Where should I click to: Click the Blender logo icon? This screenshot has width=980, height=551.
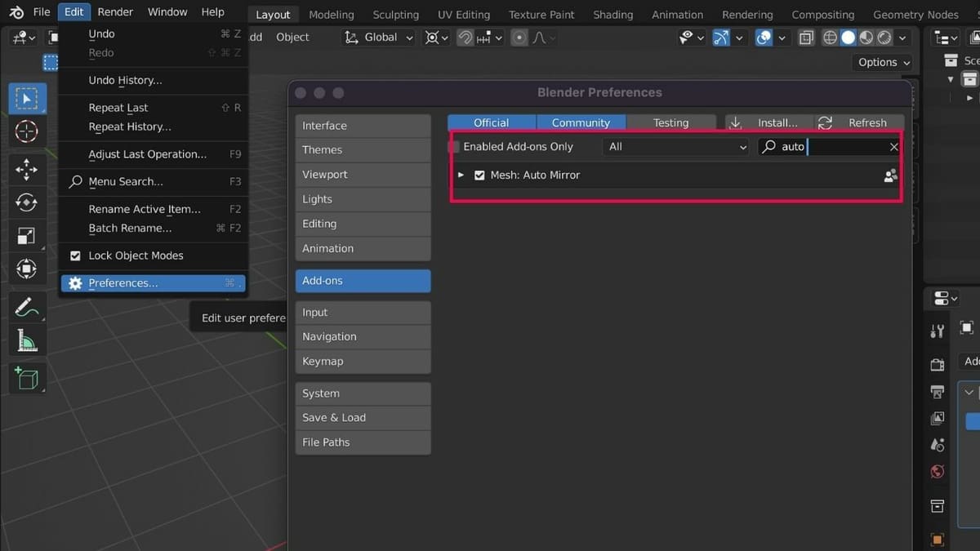tap(16, 12)
